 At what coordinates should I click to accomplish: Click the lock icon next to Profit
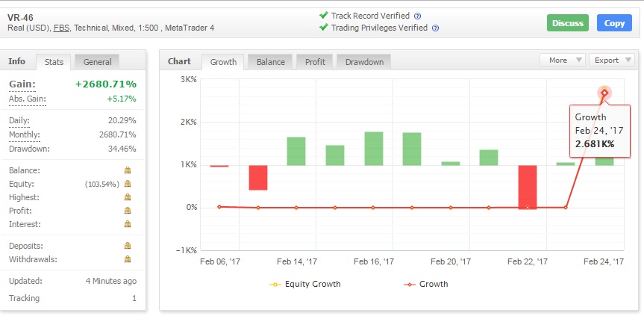point(128,211)
